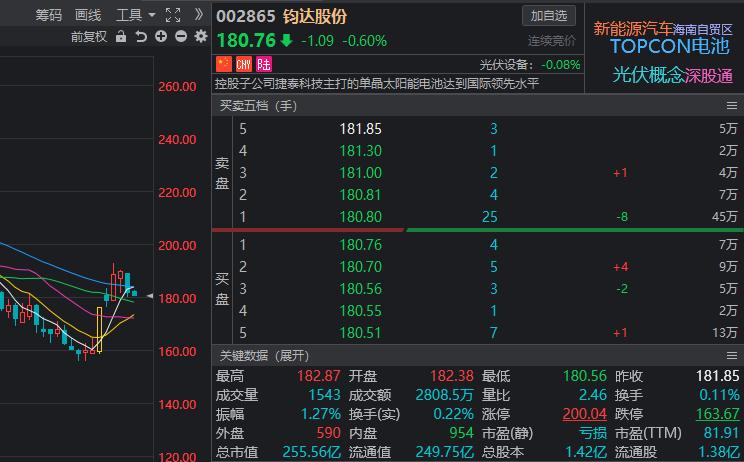Select sell level 5 price 181.85
Viewport: 744px width, 462px height.
point(361,129)
